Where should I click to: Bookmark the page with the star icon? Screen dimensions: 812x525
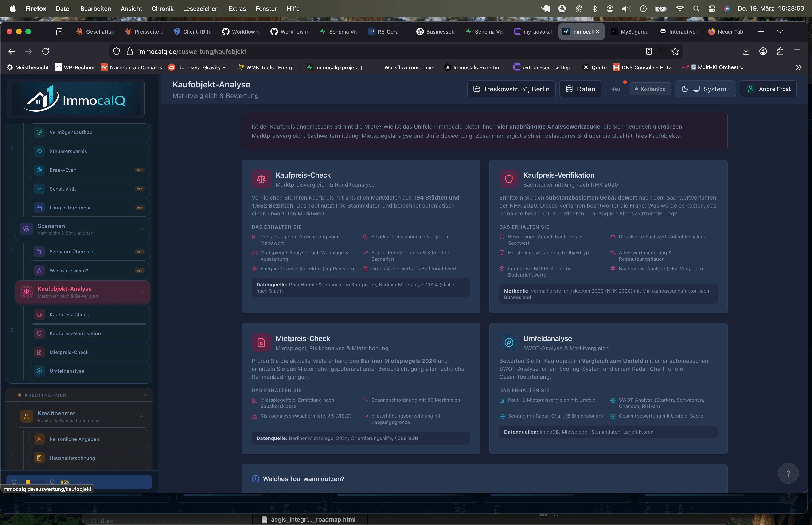(675, 51)
